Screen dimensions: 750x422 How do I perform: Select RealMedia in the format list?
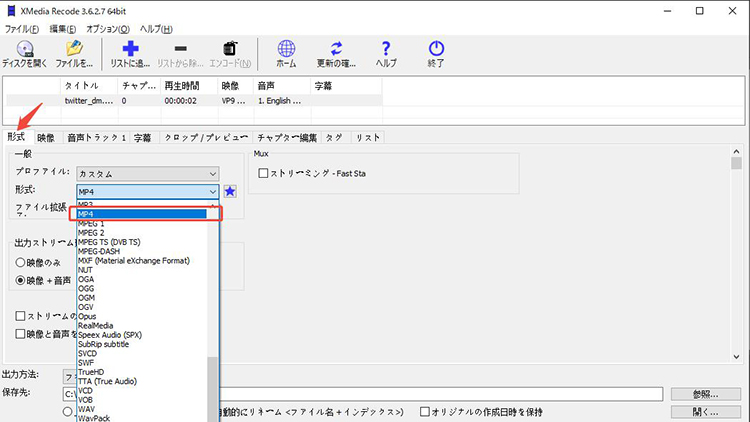point(142,325)
